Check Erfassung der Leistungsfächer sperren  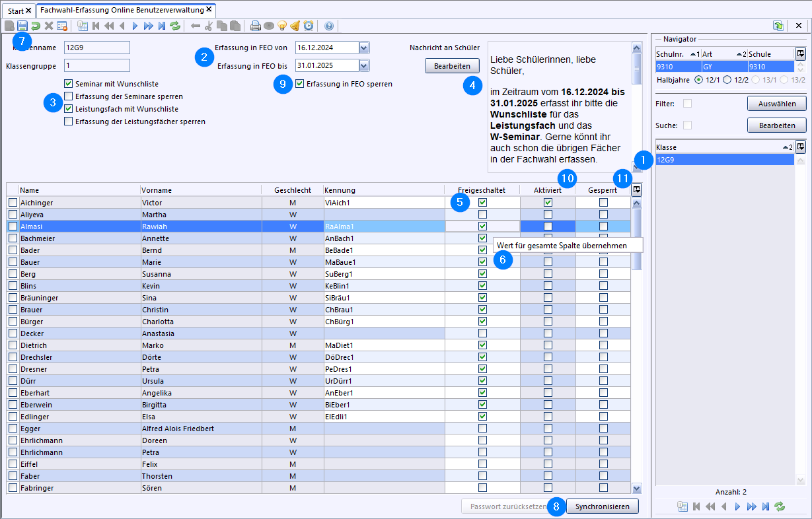68,121
